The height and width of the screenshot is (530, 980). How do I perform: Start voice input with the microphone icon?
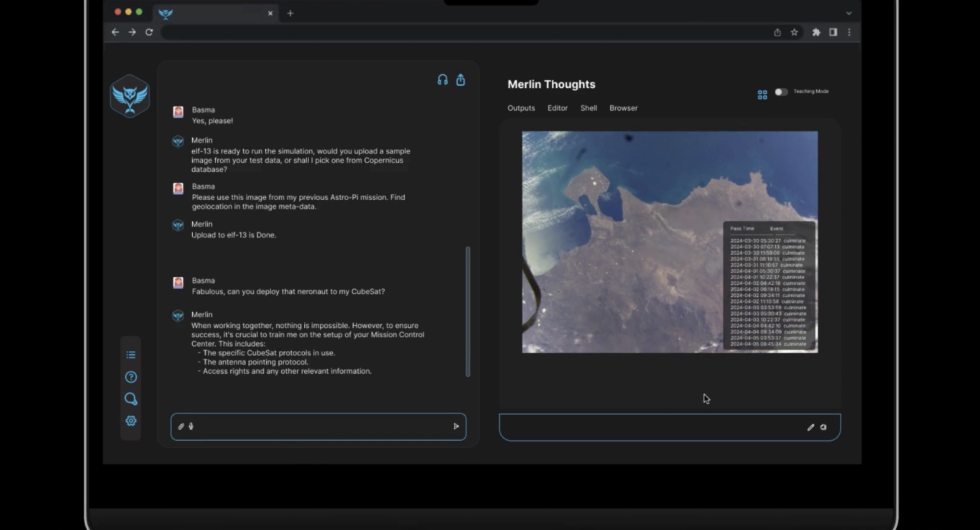[x=191, y=427]
